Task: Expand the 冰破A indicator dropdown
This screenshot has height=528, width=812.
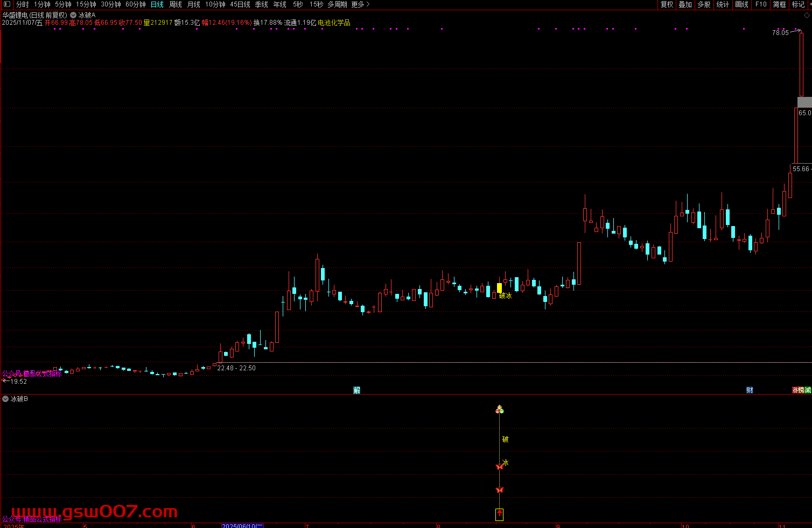Action: point(73,15)
